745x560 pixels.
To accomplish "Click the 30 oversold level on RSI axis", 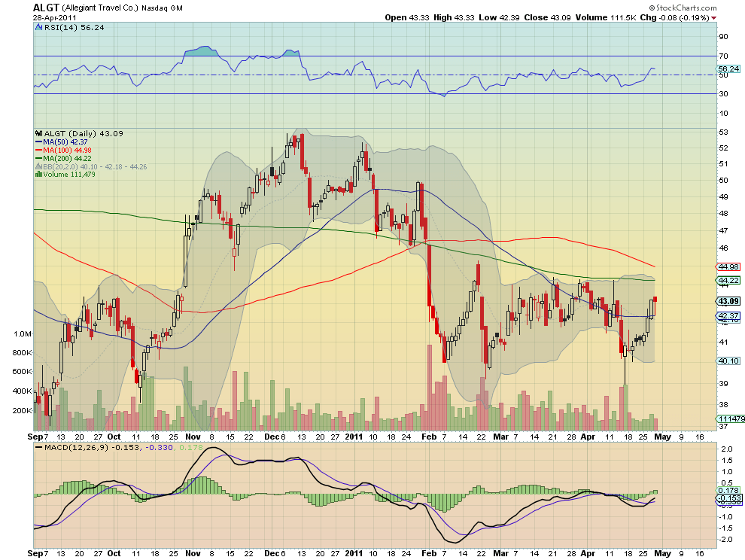I will tap(723, 93).
